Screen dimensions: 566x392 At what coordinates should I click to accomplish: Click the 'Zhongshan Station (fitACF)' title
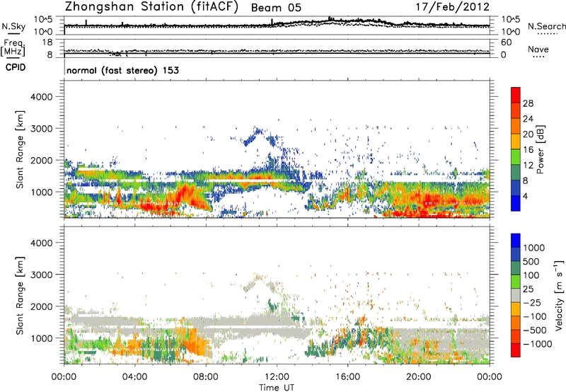pyautogui.click(x=151, y=7)
